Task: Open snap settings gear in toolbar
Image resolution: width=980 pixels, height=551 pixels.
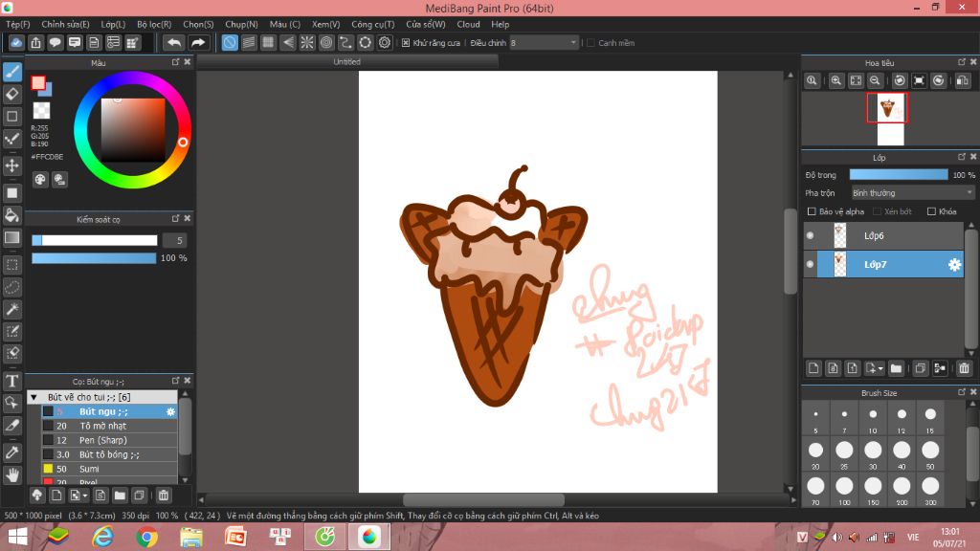Action: click(x=385, y=42)
